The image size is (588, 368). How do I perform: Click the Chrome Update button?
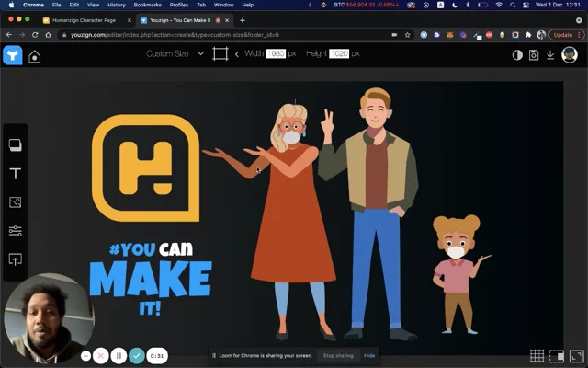(x=566, y=35)
